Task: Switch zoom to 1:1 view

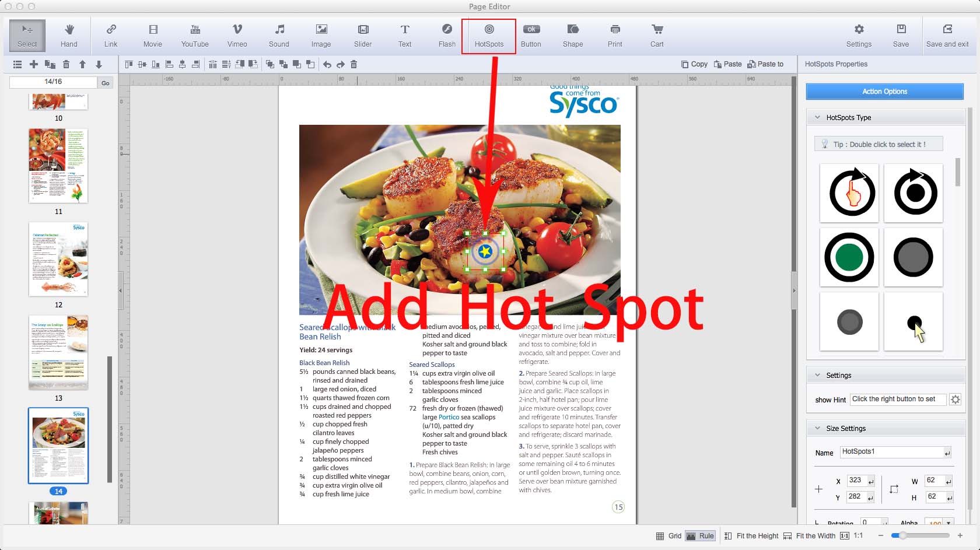Action: coord(852,536)
